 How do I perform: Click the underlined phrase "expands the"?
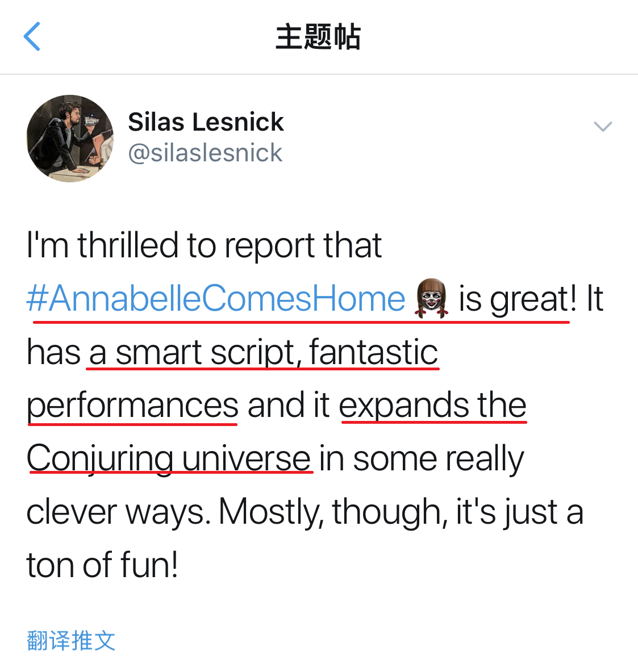coord(433,406)
